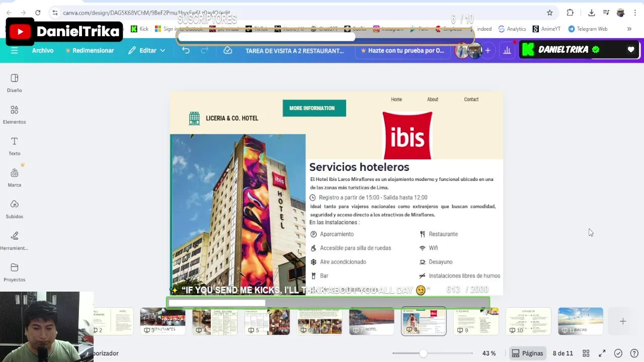Add a collaborator with the plus icon
644x362 pixels.
tap(488, 50)
